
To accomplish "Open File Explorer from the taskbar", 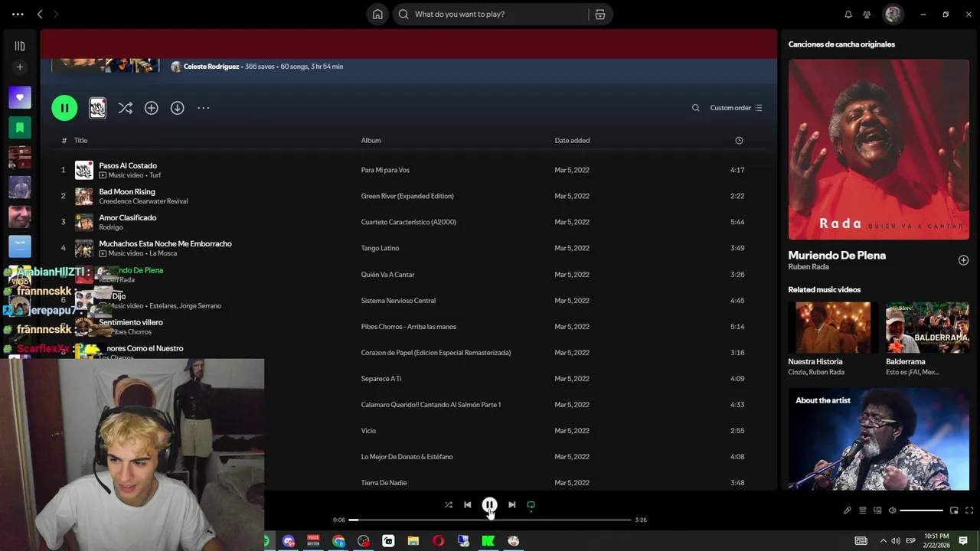I will point(413,541).
